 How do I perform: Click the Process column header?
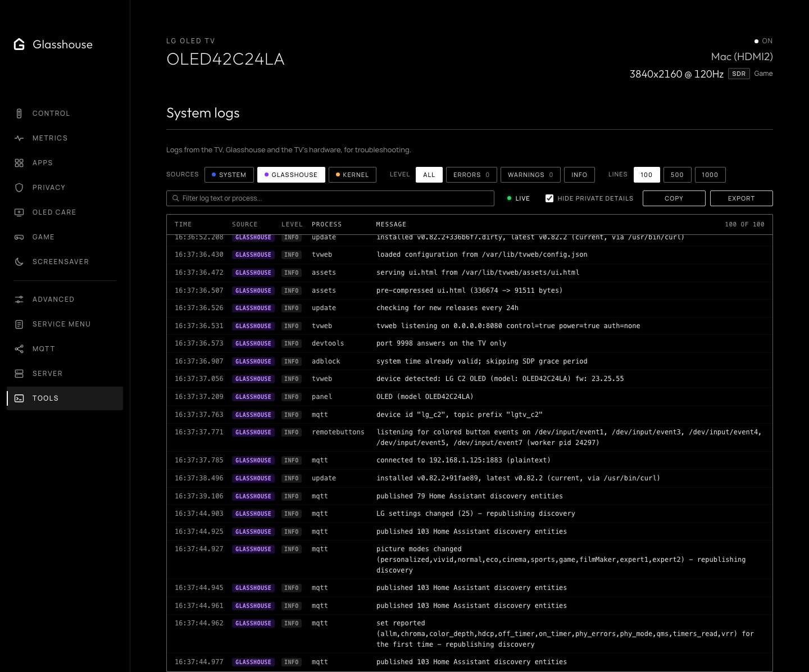[x=327, y=224]
